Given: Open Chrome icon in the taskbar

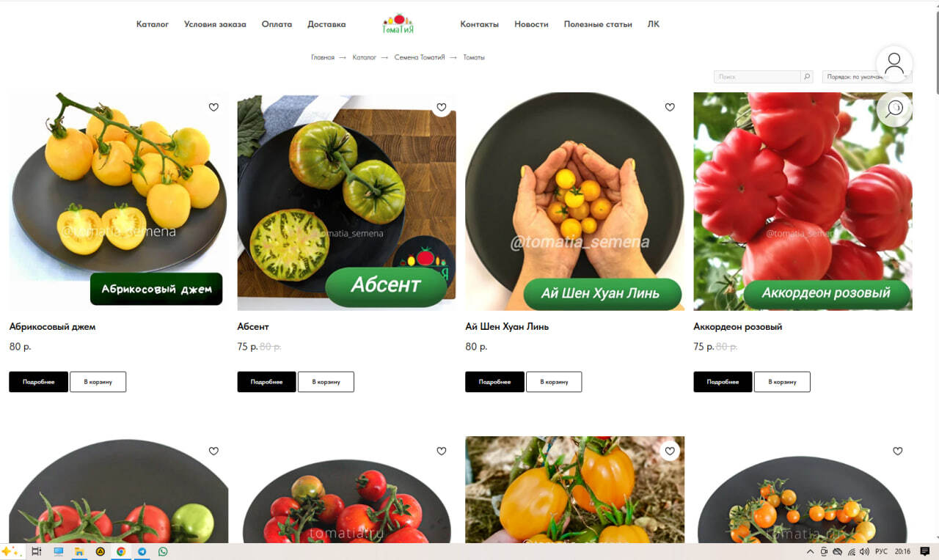Looking at the screenshot, I should click(x=121, y=551).
